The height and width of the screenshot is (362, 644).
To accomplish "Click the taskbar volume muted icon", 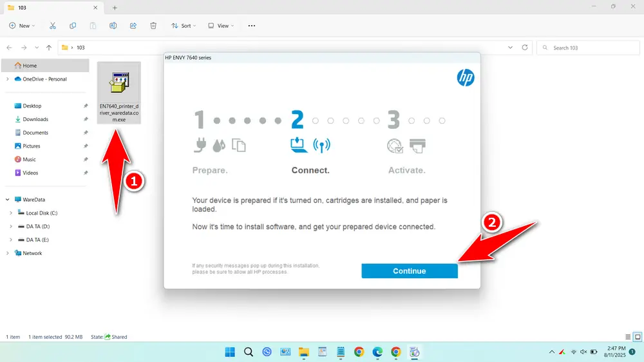I will pos(583,352).
